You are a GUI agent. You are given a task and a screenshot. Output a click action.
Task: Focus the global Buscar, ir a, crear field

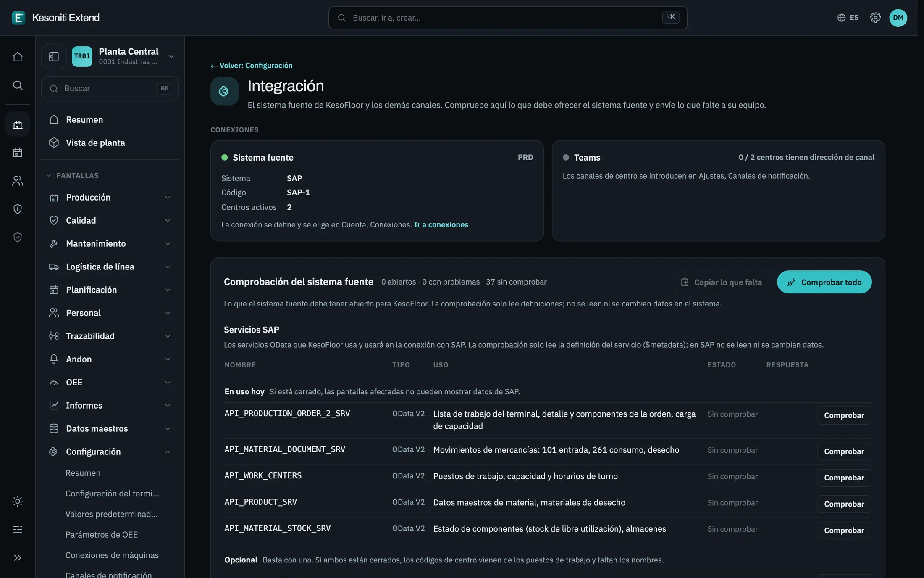point(508,18)
